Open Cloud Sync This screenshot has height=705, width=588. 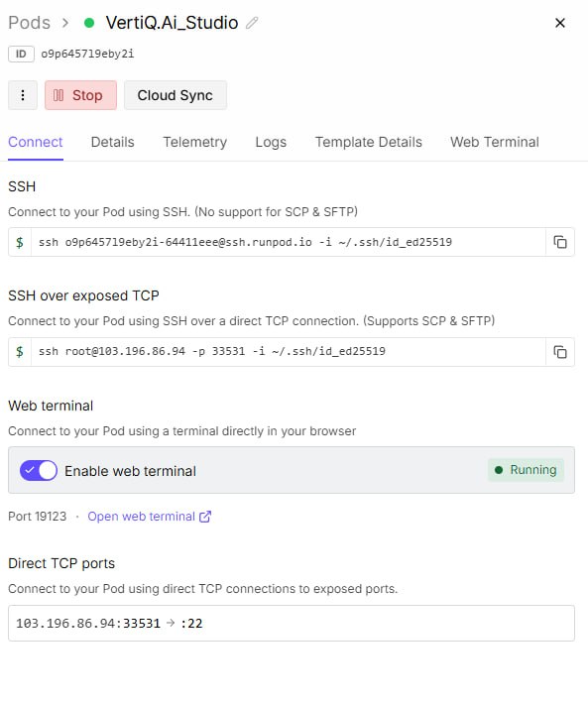[176, 95]
